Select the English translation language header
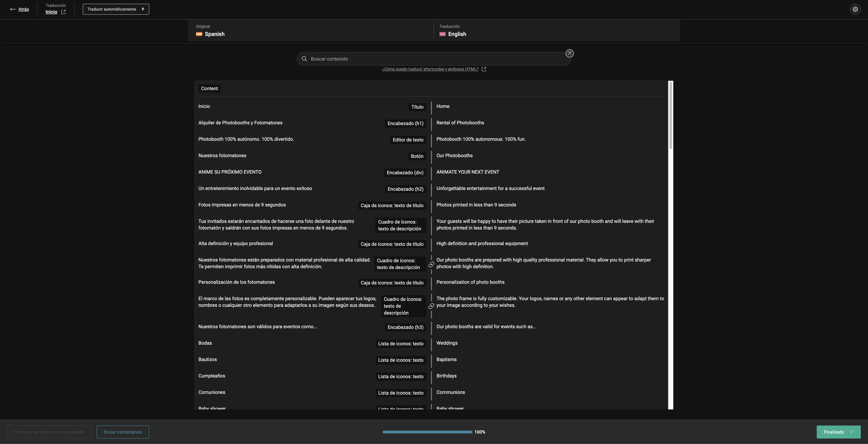The image size is (868, 444). 457,34
